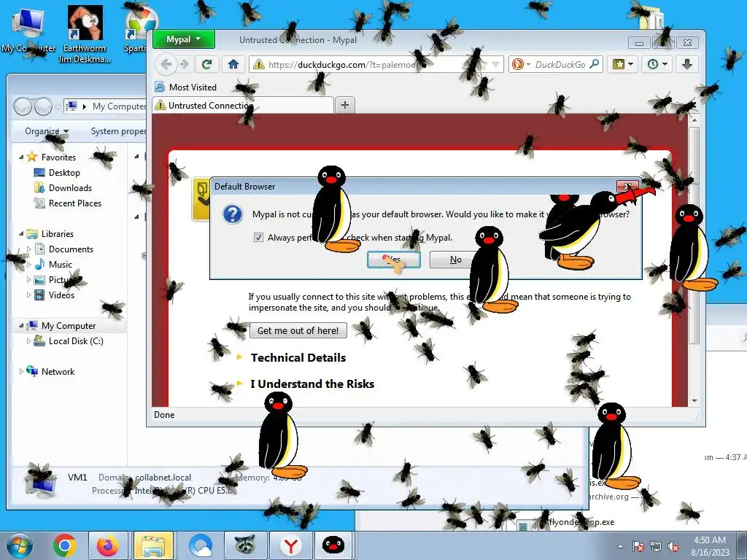
Task: Open the bookmarks star menu
Action: tap(623, 64)
